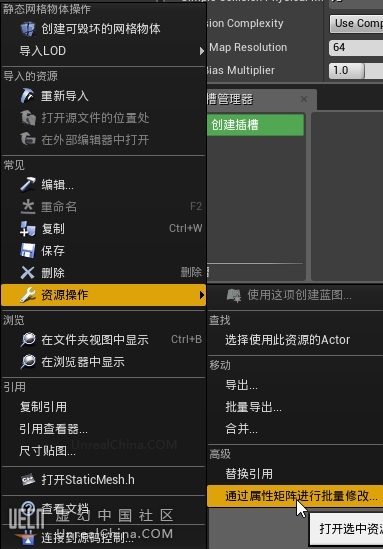Screen dimensions: 383x549
Task: Click magnifier icon for 在文件夹视图中显示
Action: click(28, 340)
